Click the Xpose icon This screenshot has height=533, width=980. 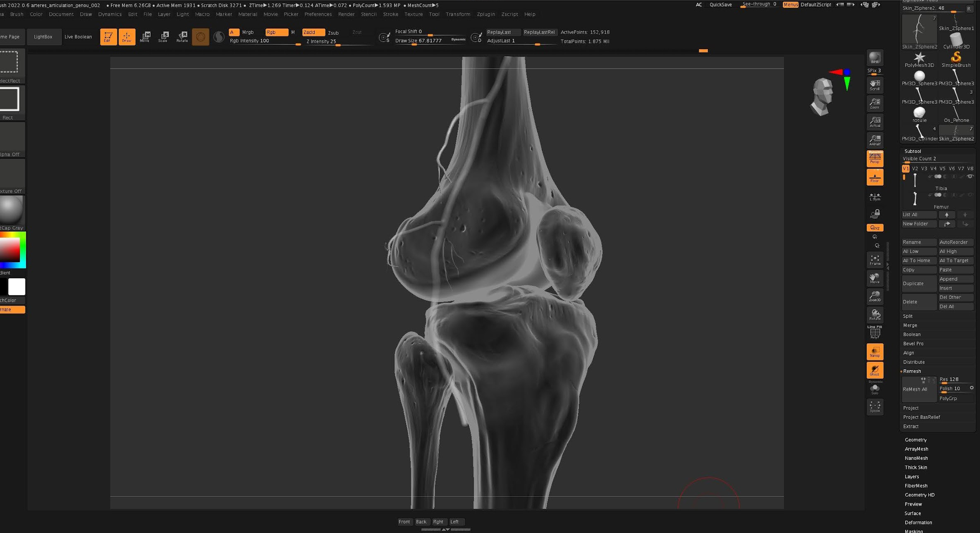coord(875,407)
